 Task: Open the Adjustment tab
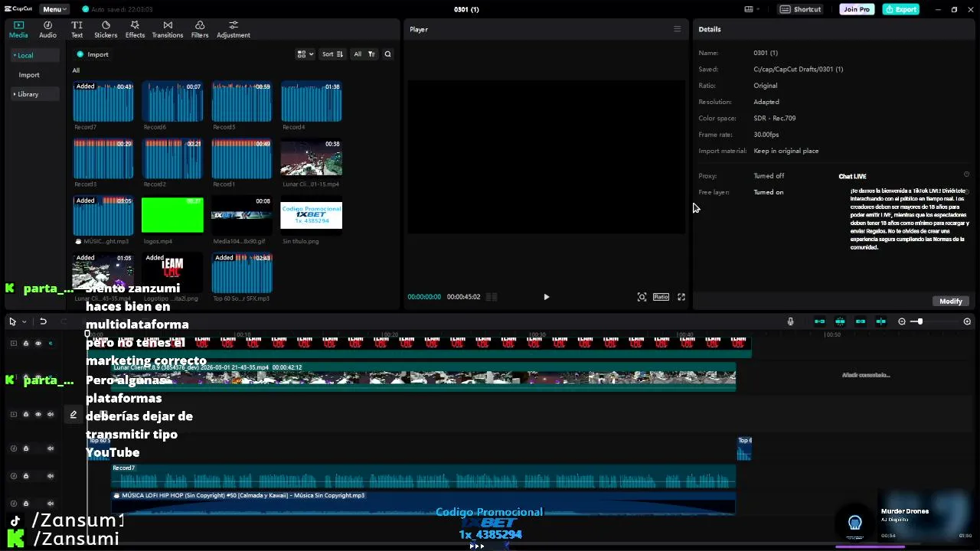tap(234, 30)
